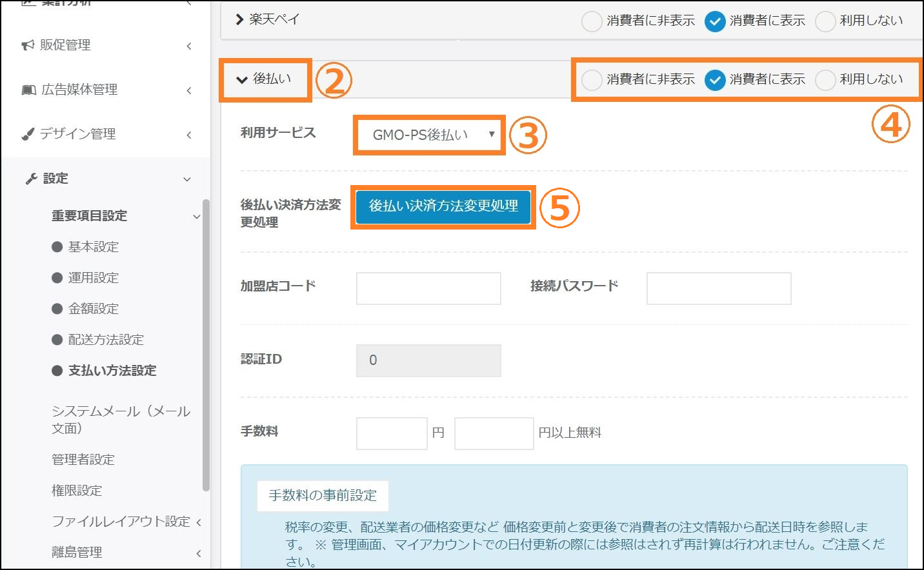Select 利用しない radio for 後払い

tap(825, 80)
